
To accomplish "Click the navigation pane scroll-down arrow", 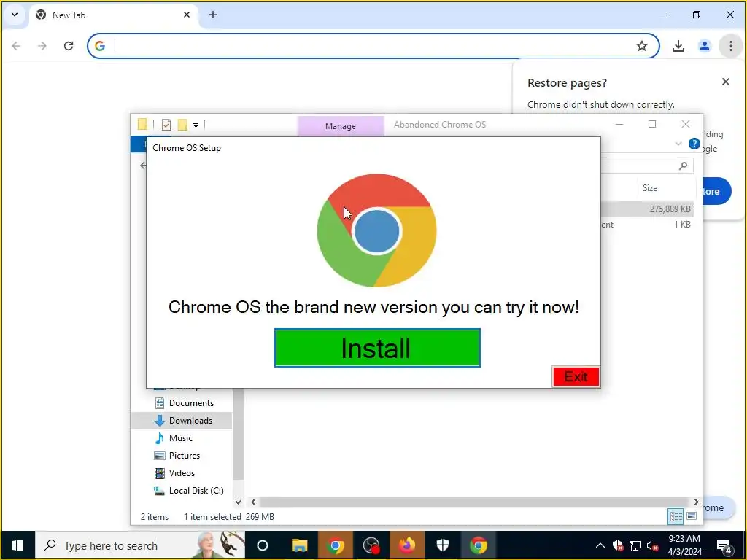I will click(x=239, y=502).
